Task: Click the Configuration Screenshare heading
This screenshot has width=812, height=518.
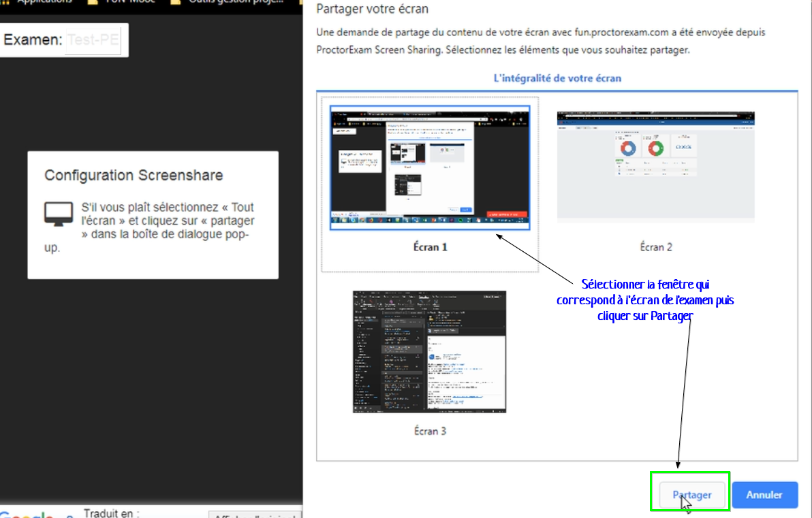Action: pyautogui.click(x=134, y=175)
